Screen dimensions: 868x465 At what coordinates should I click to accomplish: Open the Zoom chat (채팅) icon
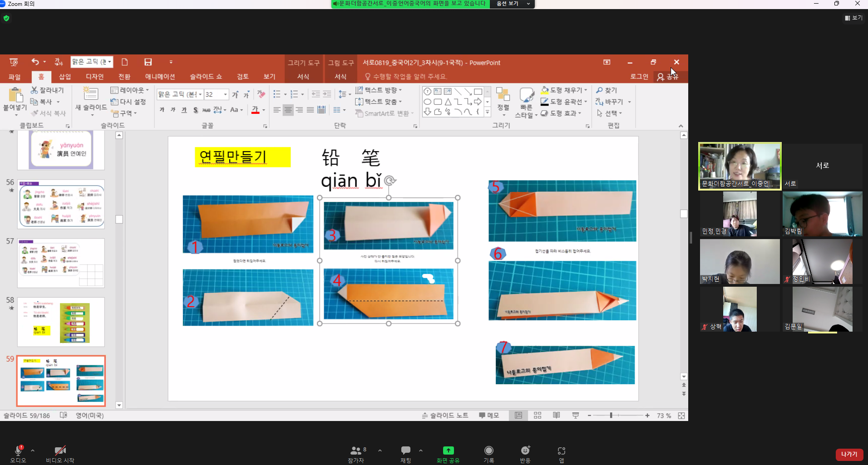405,450
